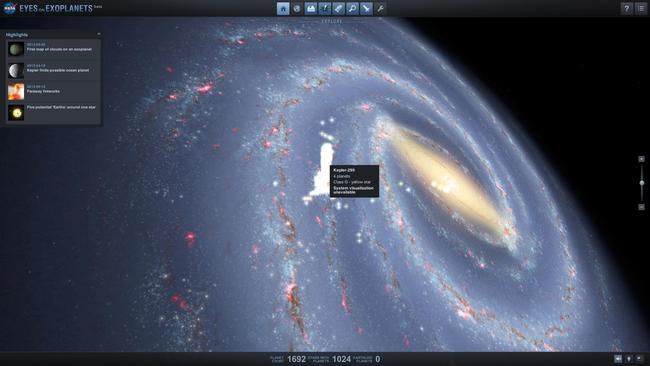
Task: Open the magnifying glass search tool
Action: [352, 8]
